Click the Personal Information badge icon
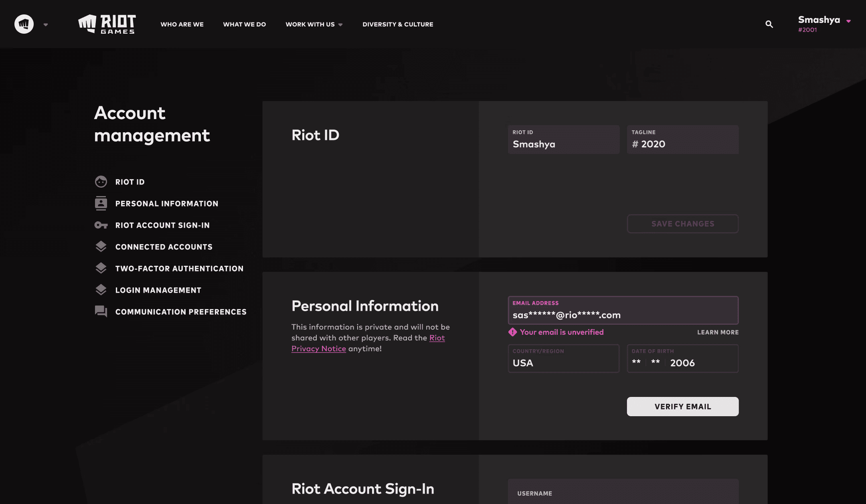 (101, 203)
